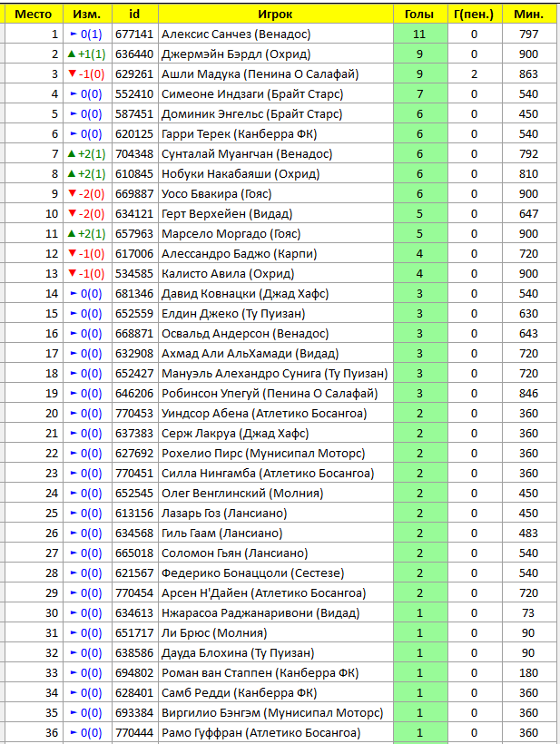This screenshot has width=560, height=744.
Task: Click player Алессандро Баджо (Карпи)
Action: click(240, 253)
